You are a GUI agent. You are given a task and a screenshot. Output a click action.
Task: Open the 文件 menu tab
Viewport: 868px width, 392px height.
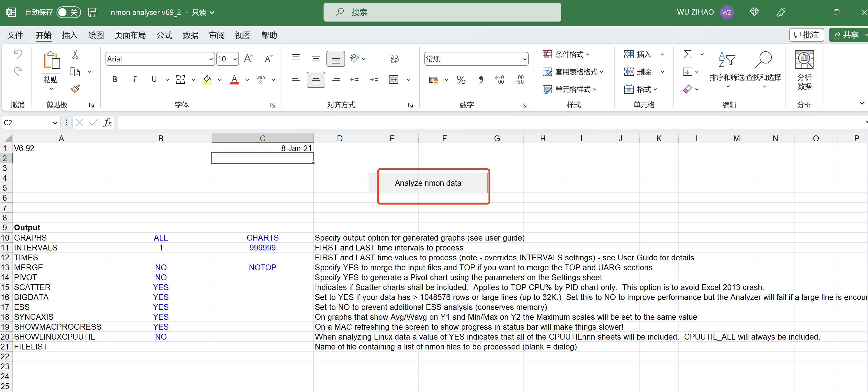(15, 35)
